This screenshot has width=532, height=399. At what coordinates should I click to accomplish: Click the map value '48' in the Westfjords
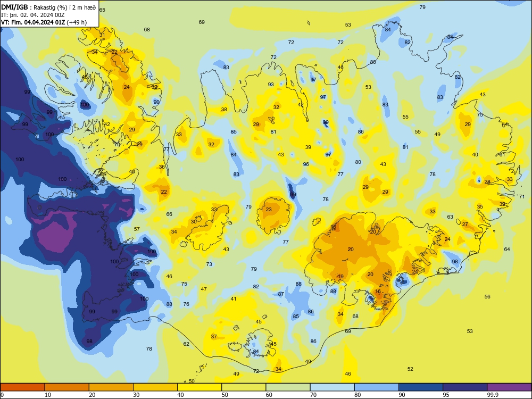[x=85, y=77]
